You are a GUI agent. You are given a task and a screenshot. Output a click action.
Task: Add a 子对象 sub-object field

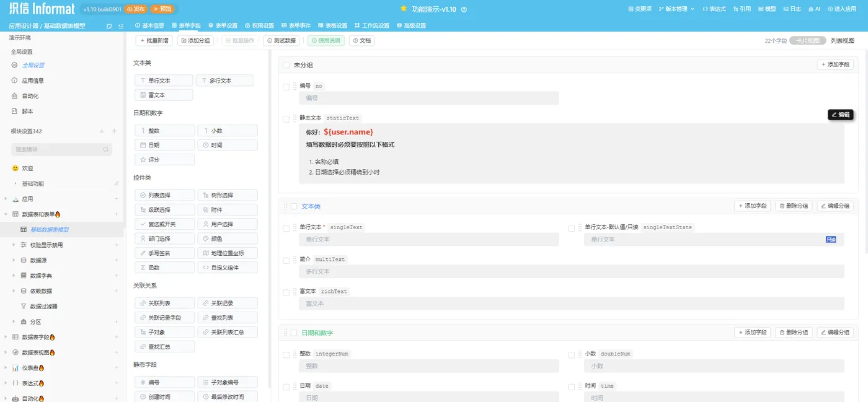(164, 332)
